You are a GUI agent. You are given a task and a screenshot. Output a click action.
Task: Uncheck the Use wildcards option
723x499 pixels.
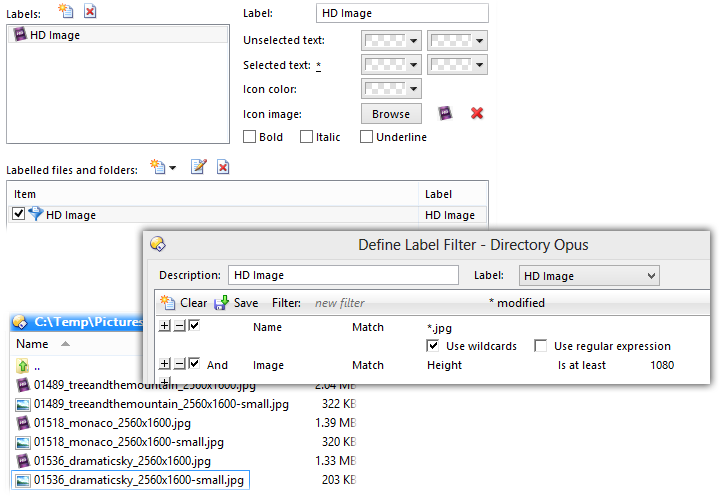[433, 346]
